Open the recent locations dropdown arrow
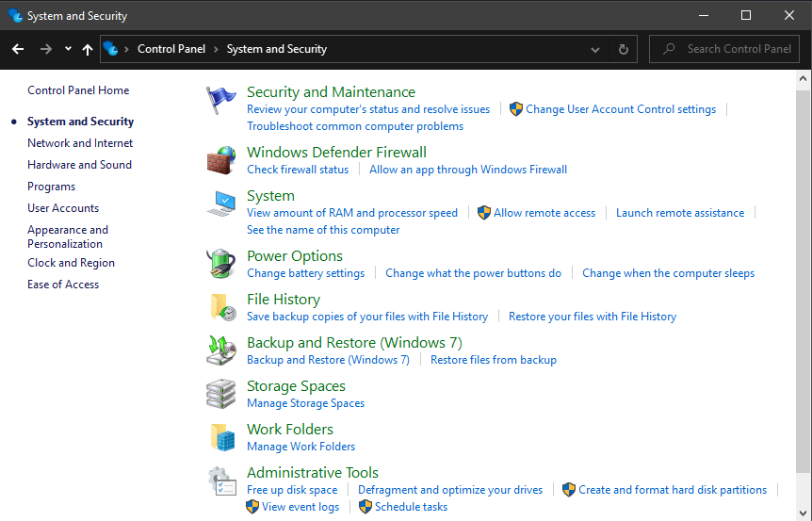 (x=68, y=49)
